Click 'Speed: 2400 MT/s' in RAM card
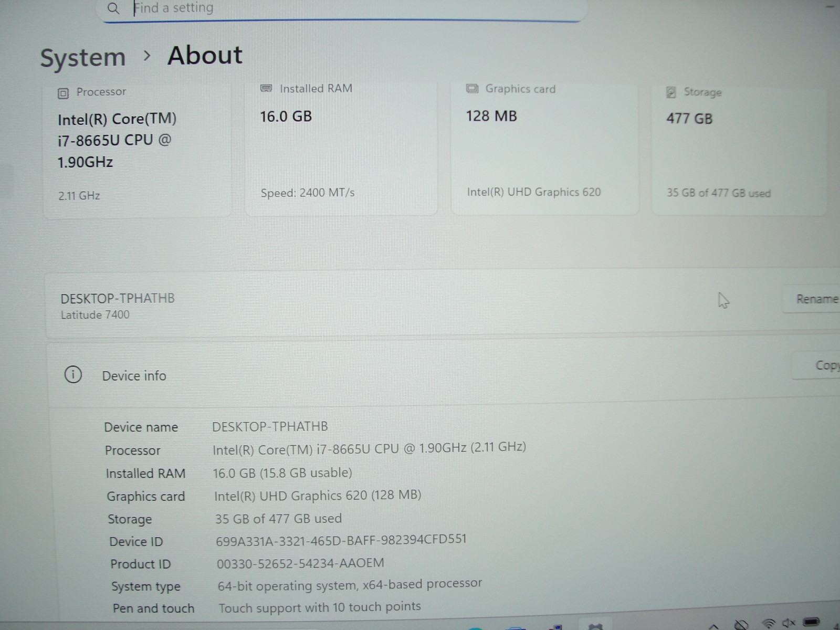The width and height of the screenshot is (840, 630). pos(308,193)
